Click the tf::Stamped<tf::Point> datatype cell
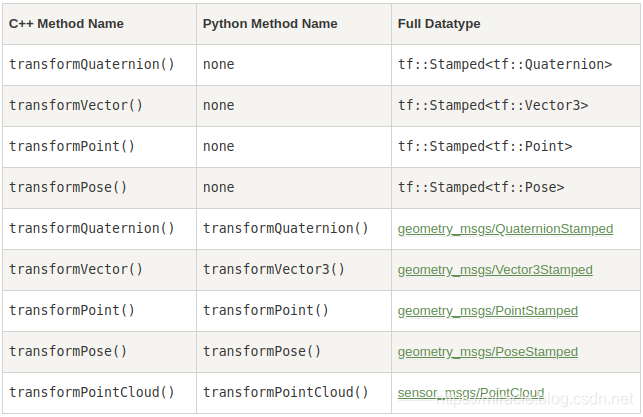The height and width of the screenshot is (417, 643). pyautogui.click(x=484, y=146)
